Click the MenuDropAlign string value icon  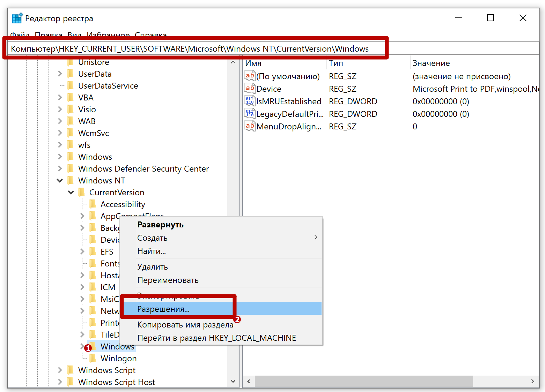[x=250, y=126]
